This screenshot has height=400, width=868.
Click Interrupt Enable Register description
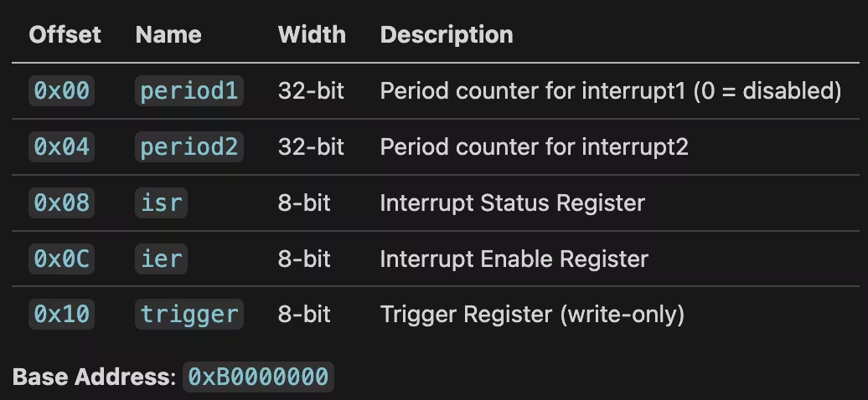(x=514, y=259)
